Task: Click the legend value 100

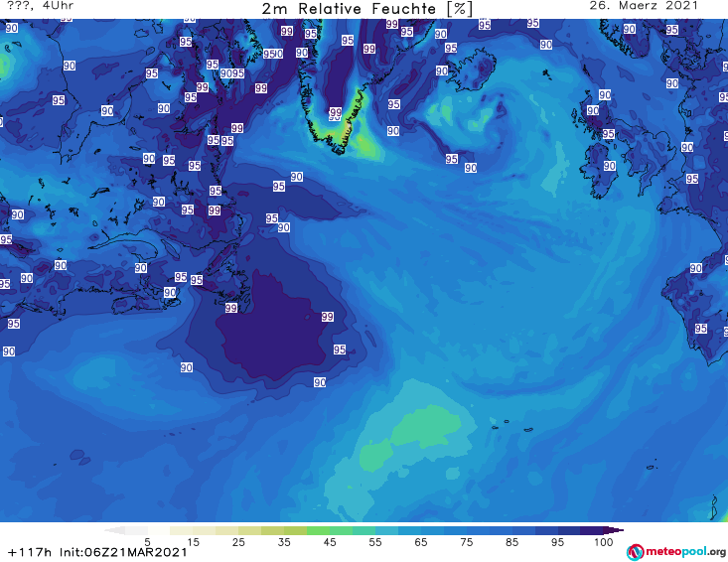Action: pyautogui.click(x=603, y=542)
